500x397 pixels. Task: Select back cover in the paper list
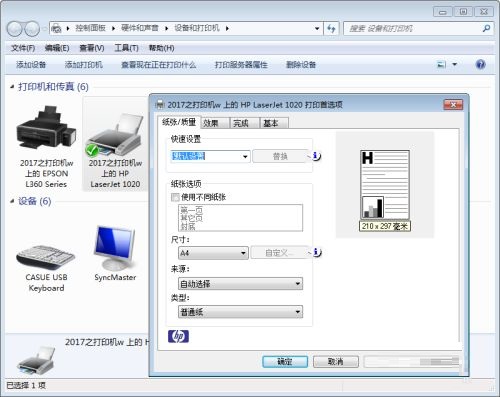tap(188, 227)
